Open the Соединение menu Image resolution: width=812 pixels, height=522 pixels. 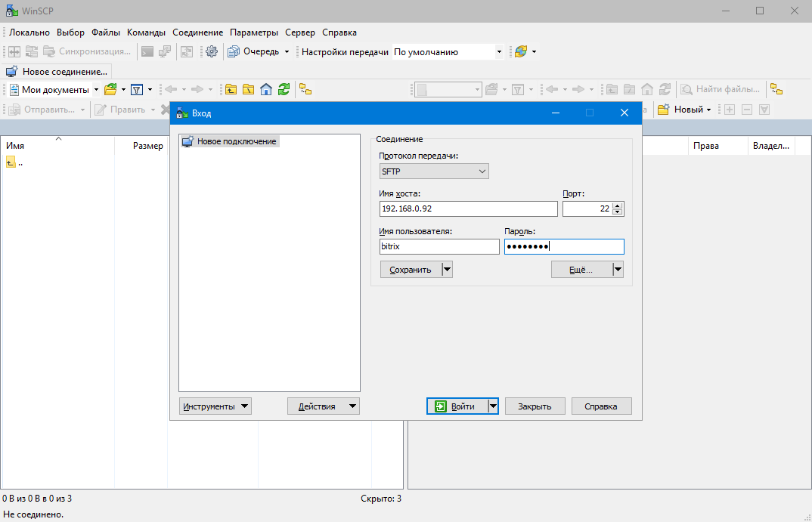(197, 32)
